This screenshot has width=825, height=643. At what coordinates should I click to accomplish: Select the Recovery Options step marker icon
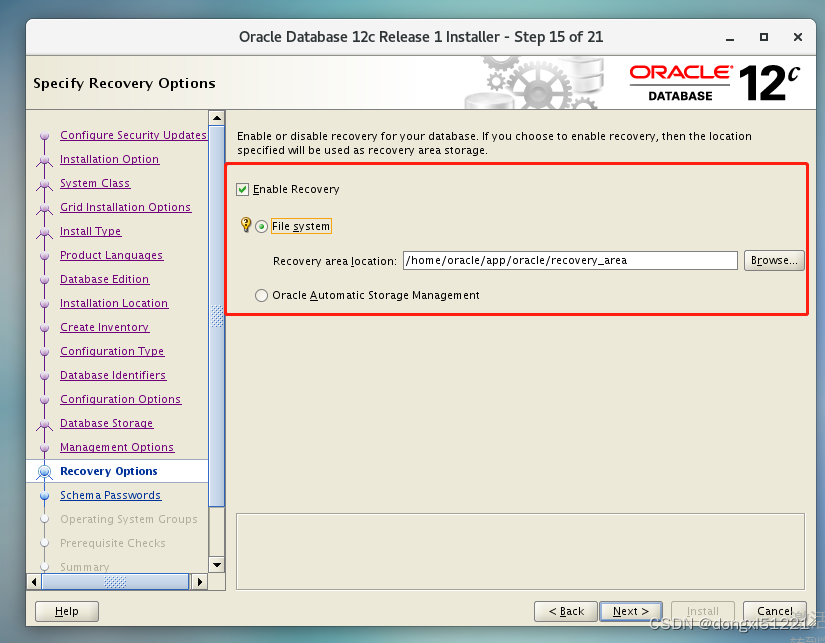click(x=44, y=471)
